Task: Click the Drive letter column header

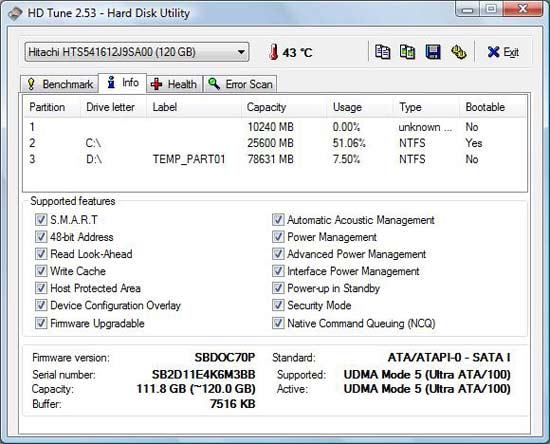Action: [113, 107]
